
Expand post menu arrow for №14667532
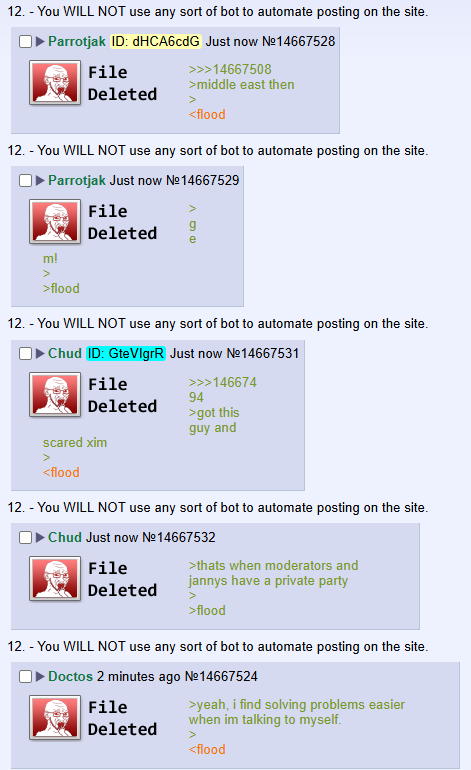pos(40,538)
